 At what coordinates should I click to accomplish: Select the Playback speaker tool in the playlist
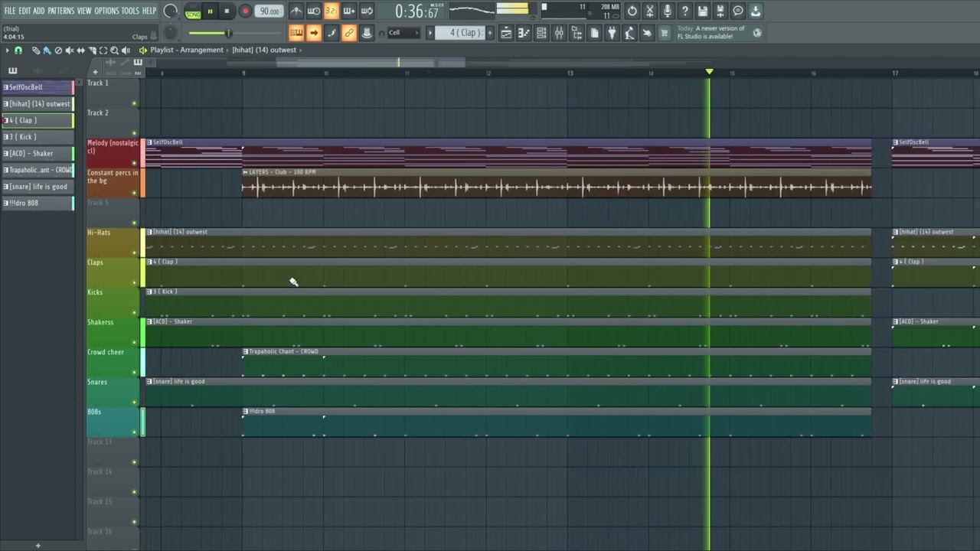pos(126,51)
